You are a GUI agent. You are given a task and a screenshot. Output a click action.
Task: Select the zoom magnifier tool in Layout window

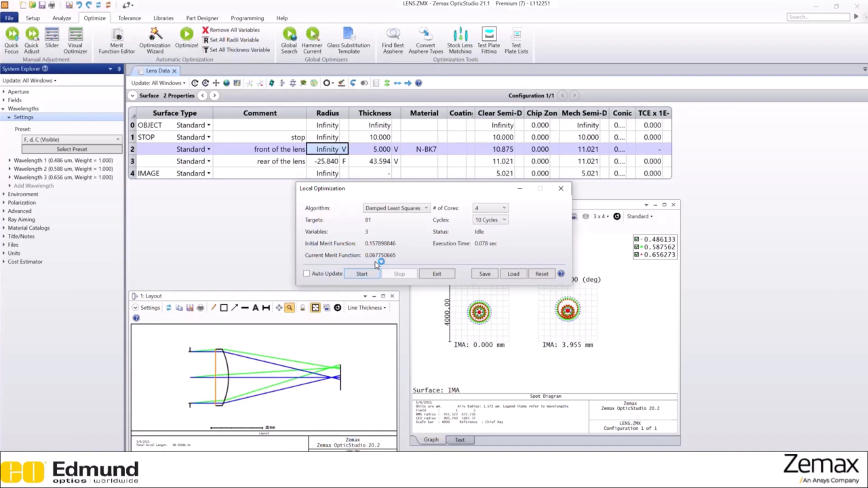[x=289, y=308]
